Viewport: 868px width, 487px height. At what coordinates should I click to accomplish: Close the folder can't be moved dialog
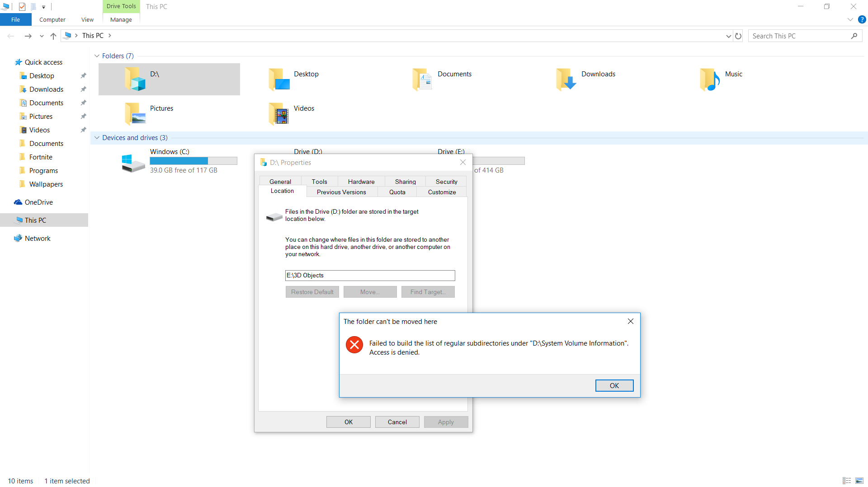tap(630, 321)
